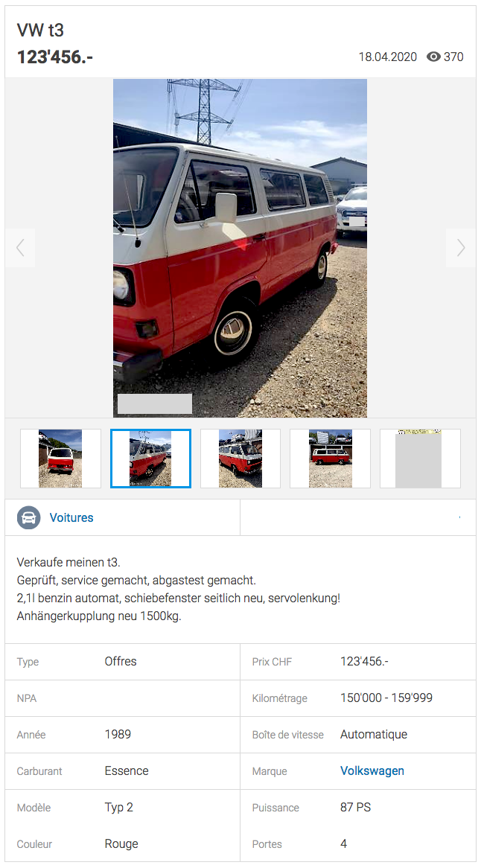
Task: Select the third thumbnail showing the van's side angle
Action: (x=241, y=459)
